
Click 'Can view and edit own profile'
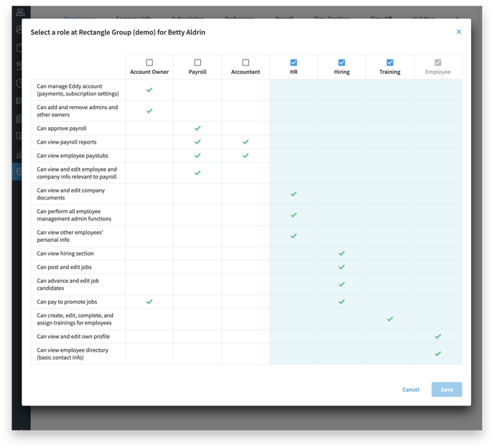73,336
